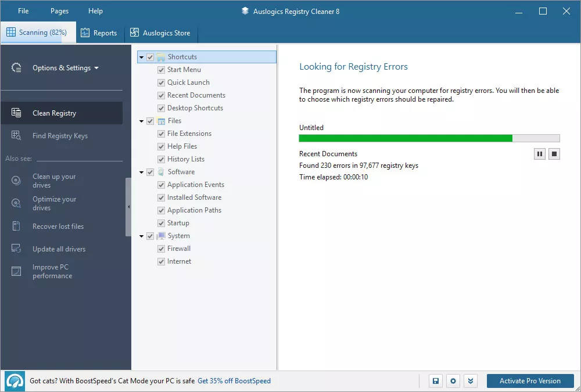Screen dimensions: 581x392
Task: Open settings gear icon in bottom bar
Action: (453, 381)
